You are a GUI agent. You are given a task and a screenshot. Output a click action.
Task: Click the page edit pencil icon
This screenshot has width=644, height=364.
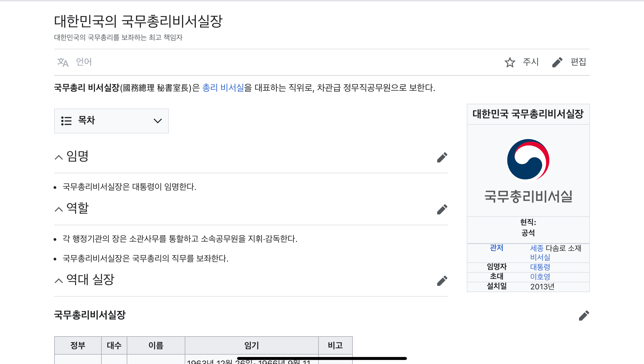[557, 62]
